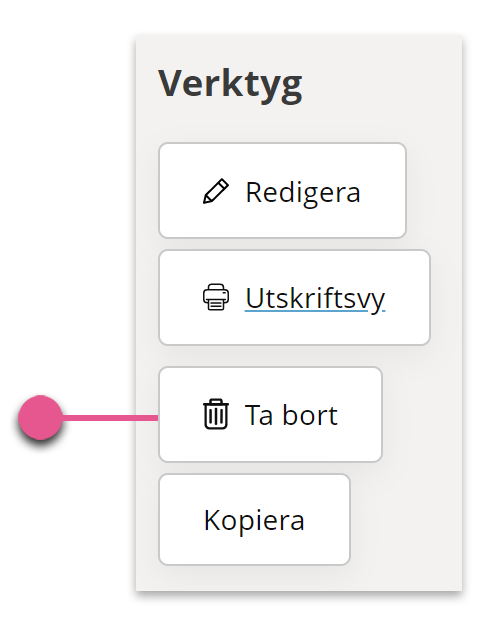Click the trash can icon
Image resolution: width=482 pixels, height=621 pixels.
coord(216,414)
